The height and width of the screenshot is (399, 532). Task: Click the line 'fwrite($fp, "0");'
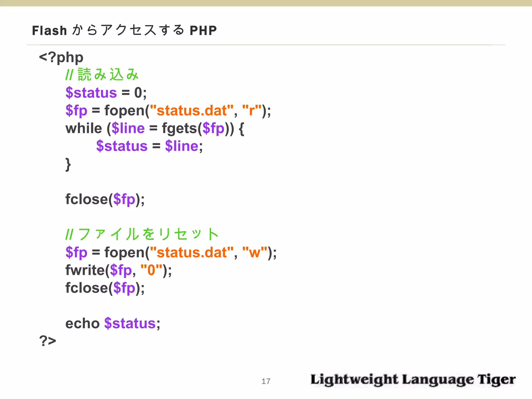(x=118, y=270)
